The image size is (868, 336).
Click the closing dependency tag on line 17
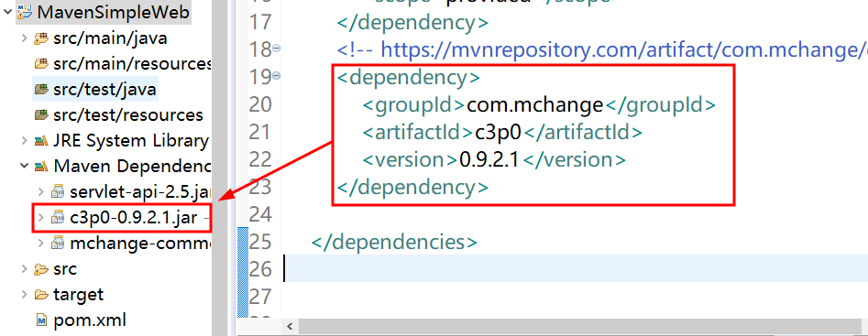pyautogui.click(x=413, y=23)
